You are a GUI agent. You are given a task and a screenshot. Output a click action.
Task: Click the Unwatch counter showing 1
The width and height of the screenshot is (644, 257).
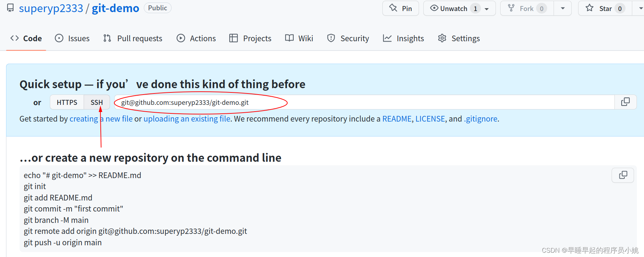tap(475, 9)
